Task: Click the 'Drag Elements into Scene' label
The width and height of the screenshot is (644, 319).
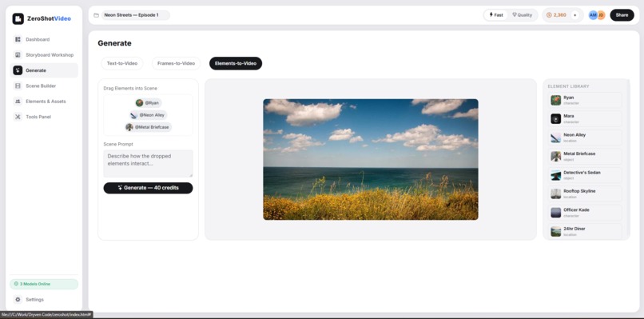Action: click(130, 89)
